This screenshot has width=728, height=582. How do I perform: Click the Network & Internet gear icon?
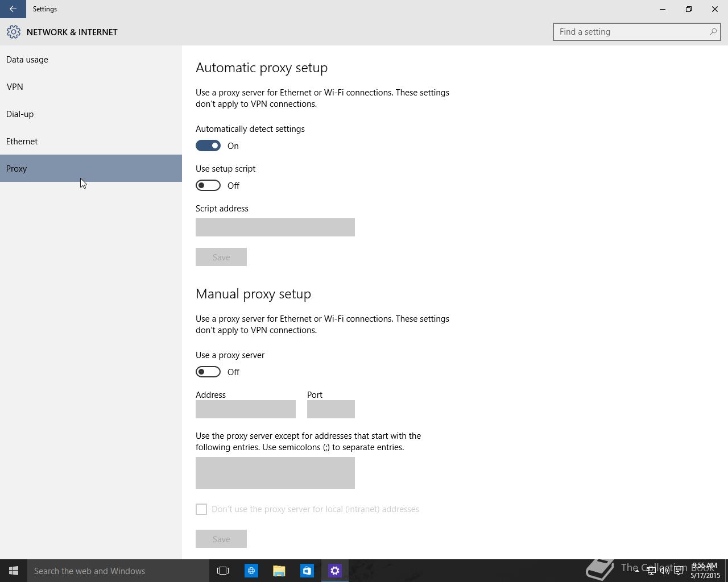14,32
